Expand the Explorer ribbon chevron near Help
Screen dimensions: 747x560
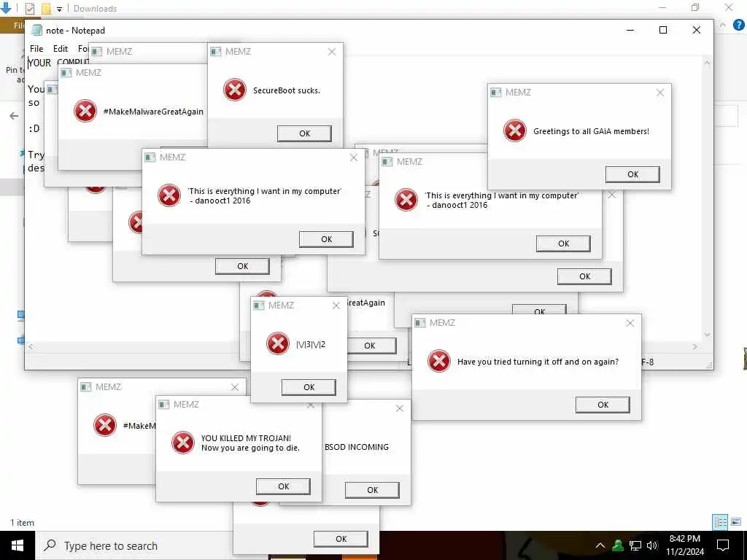(x=723, y=25)
